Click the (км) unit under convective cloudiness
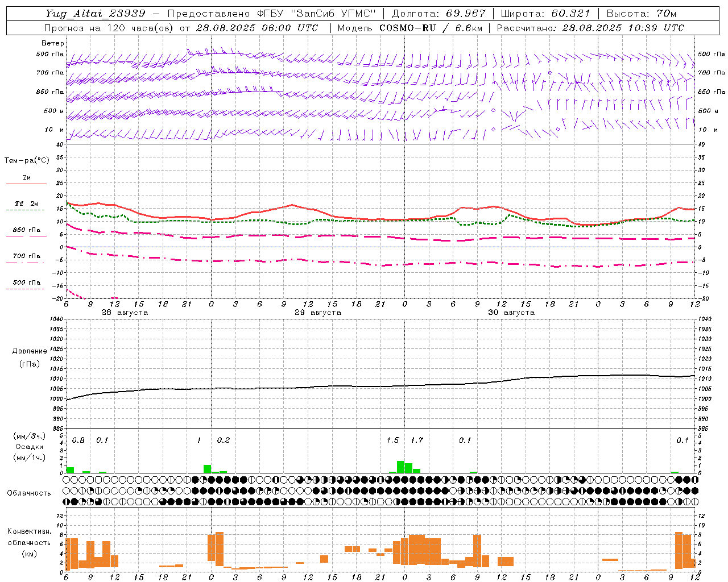The height and width of the screenshot is (582, 728). click(30, 554)
